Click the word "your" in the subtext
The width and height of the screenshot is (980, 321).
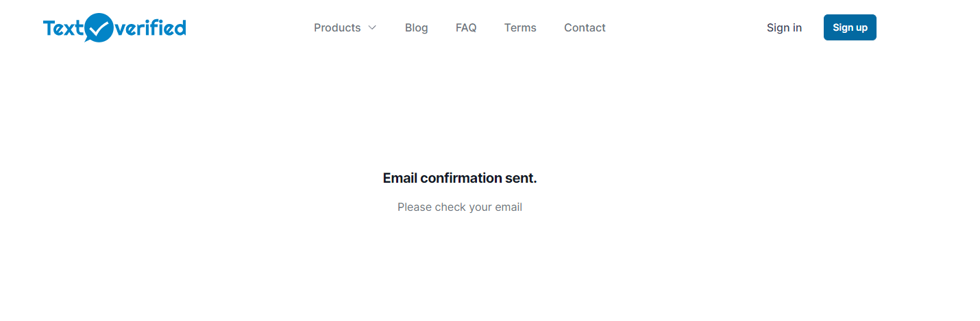coord(480,207)
